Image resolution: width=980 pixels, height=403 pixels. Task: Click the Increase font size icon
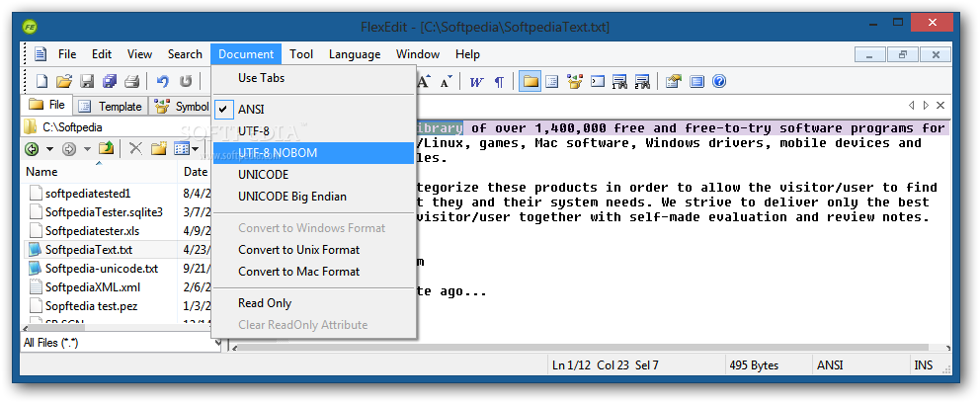(x=424, y=81)
